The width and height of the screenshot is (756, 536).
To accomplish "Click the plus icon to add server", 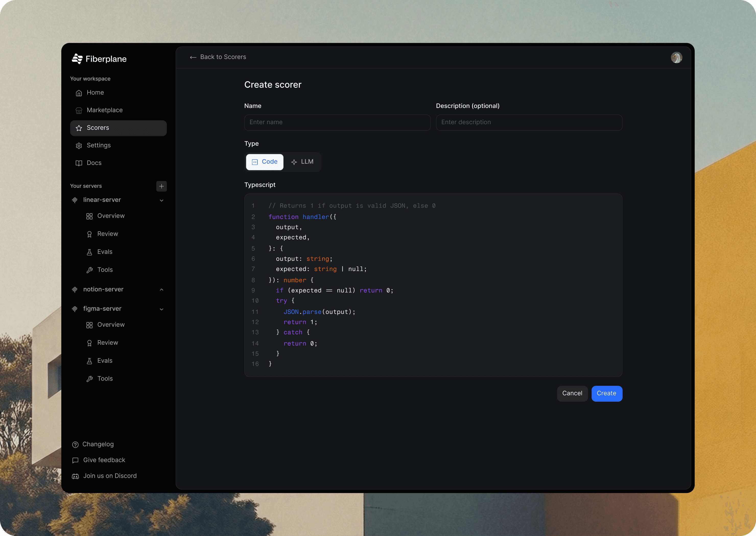I will pyautogui.click(x=161, y=186).
